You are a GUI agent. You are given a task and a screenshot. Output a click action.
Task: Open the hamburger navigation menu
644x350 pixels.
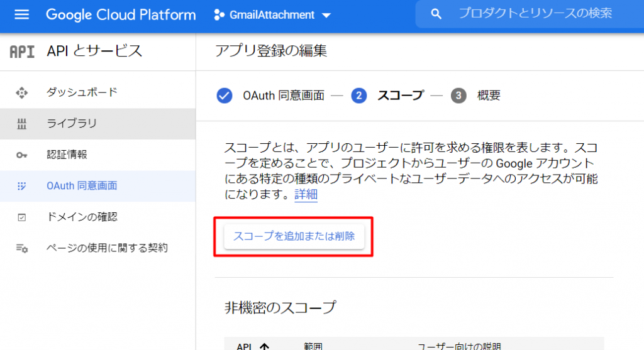22,15
